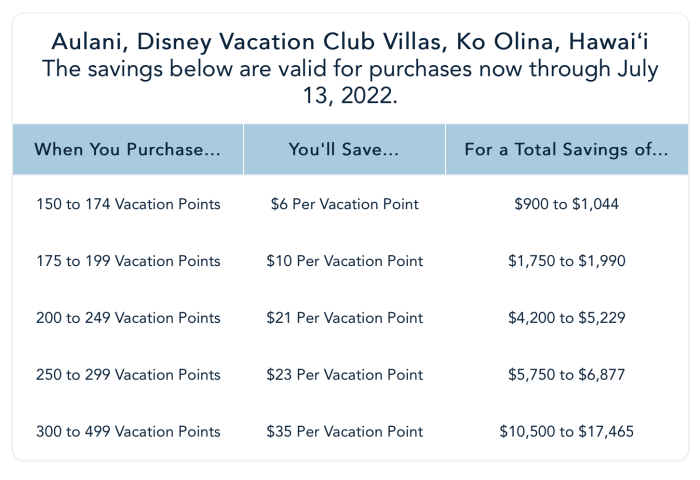Image resolution: width=700 pixels, height=480 pixels.
Task: Click the $35 Per Vacation Point cell
Action: point(345,431)
